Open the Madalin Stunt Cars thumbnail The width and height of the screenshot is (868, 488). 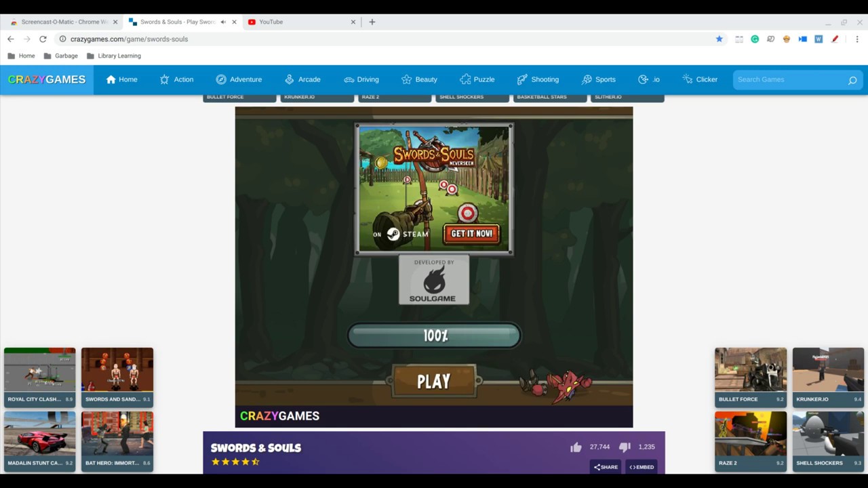(40, 441)
